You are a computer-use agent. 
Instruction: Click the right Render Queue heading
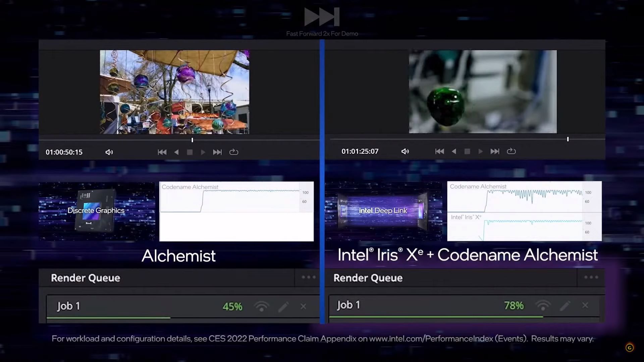tap(368, 278)
